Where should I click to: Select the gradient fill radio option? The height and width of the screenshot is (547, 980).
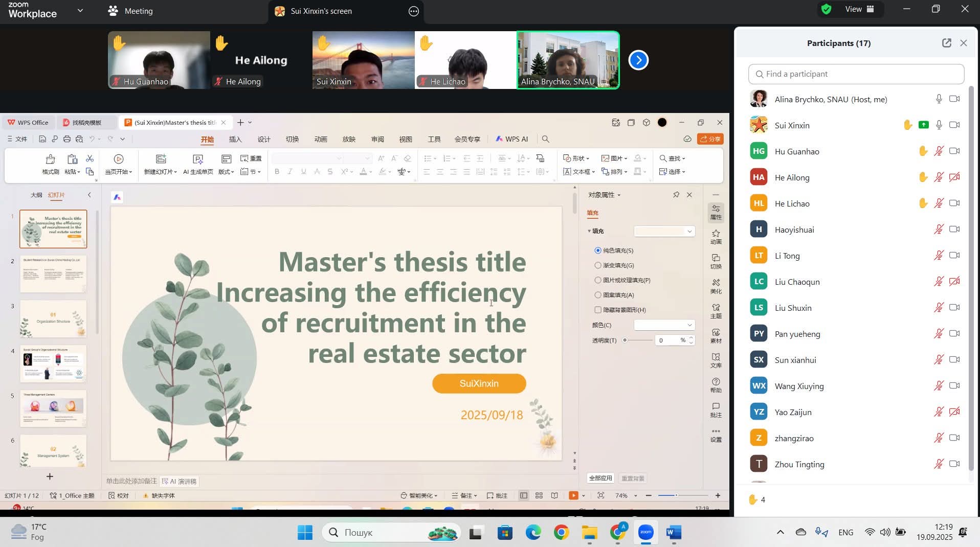click(x=598, y=265)
